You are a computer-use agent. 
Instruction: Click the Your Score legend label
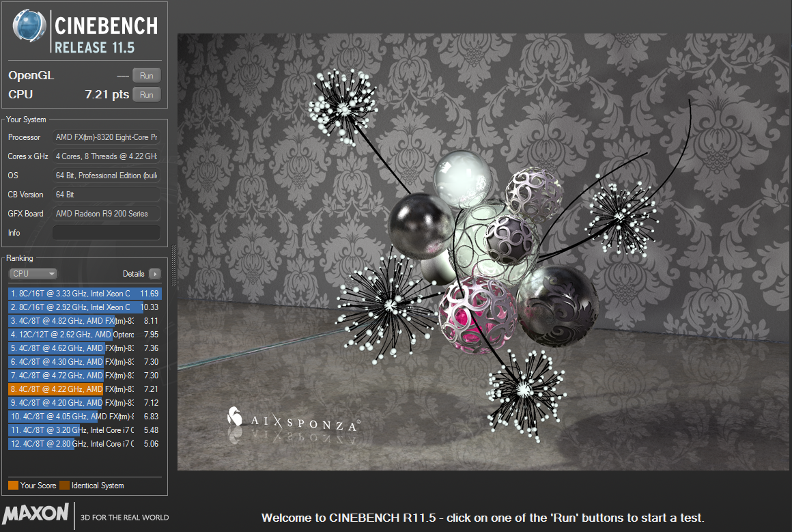click(x=38, y=486)
